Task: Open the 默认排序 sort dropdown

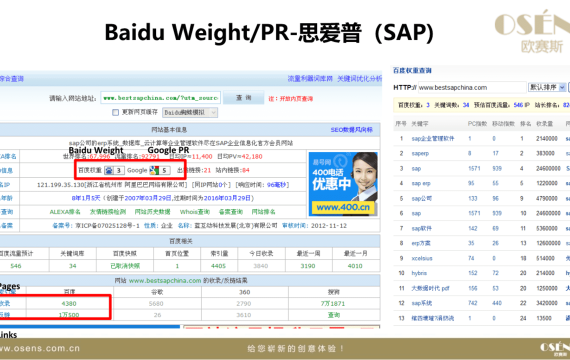Action: pos(547,87)
